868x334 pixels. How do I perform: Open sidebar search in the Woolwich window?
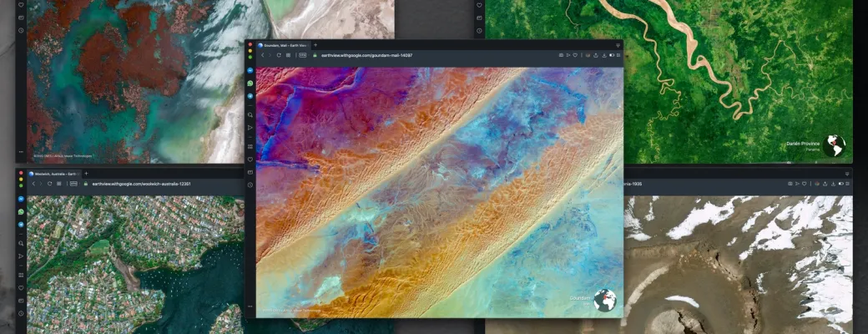click(x=21, y=243)
